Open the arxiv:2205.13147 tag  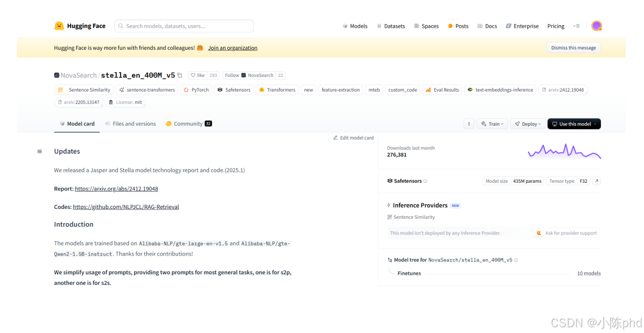pyautogui.click(x=79, y=102)
